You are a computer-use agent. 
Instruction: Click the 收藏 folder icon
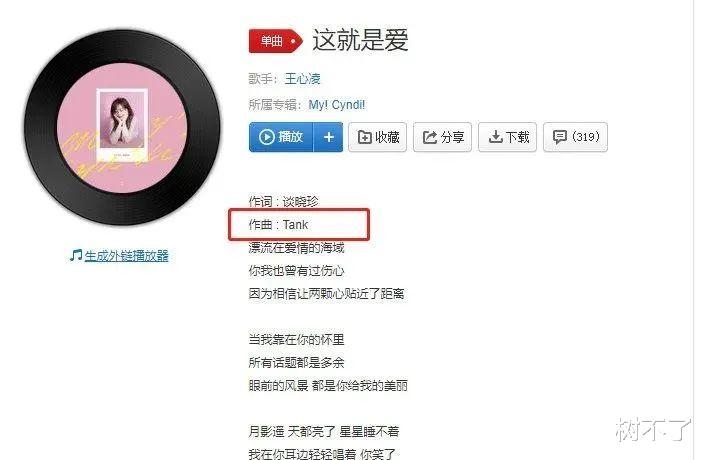[x=364, y=137]
